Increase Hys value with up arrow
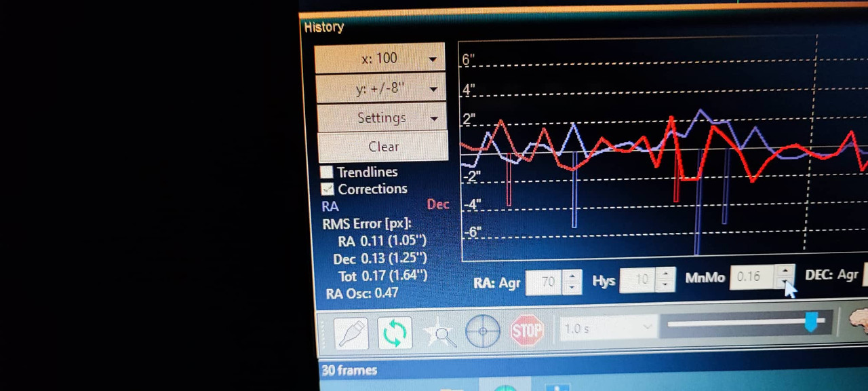Screen dimensions: 868x391 pyautogui.click(x=666, y=274)
